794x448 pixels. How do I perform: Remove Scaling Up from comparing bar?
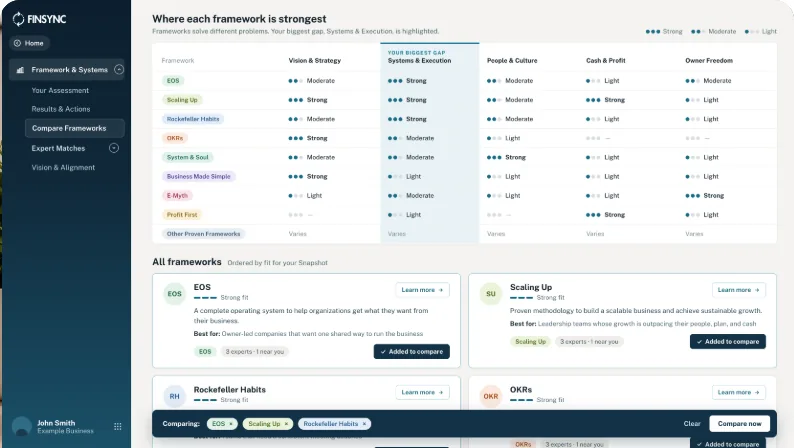[x=286, y=424]
